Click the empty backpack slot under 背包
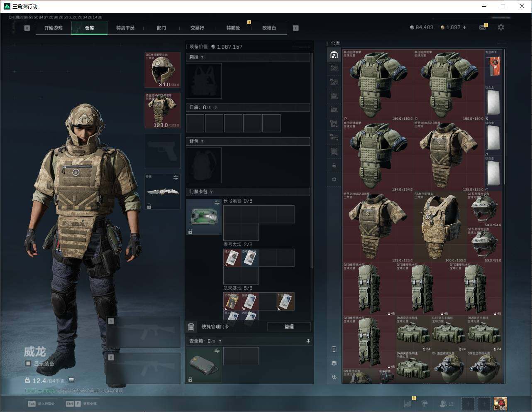 (204, 165)
